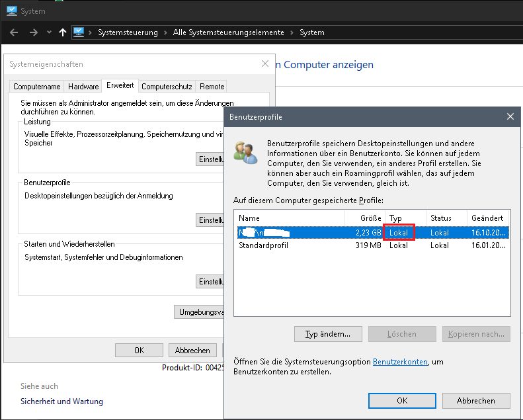Click the user profiles people icon
Viewport: 523px width, 420px height.
[x=245, y=152]
